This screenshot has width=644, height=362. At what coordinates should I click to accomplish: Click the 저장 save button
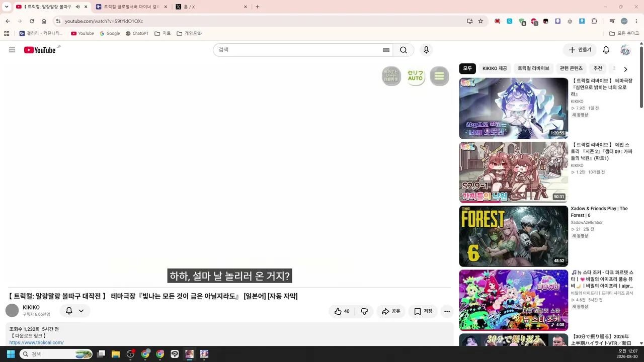click(423, 311)
